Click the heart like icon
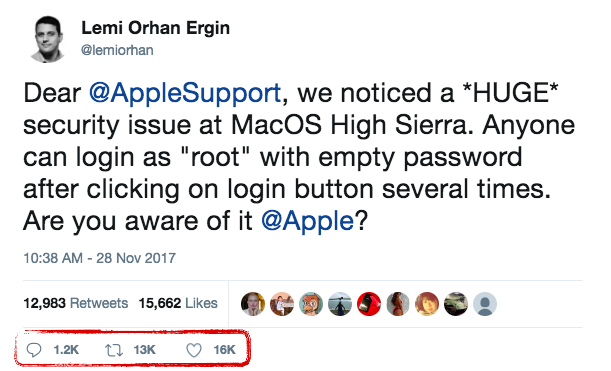Viewport: 611px width, 371px height. click(194, 350)
